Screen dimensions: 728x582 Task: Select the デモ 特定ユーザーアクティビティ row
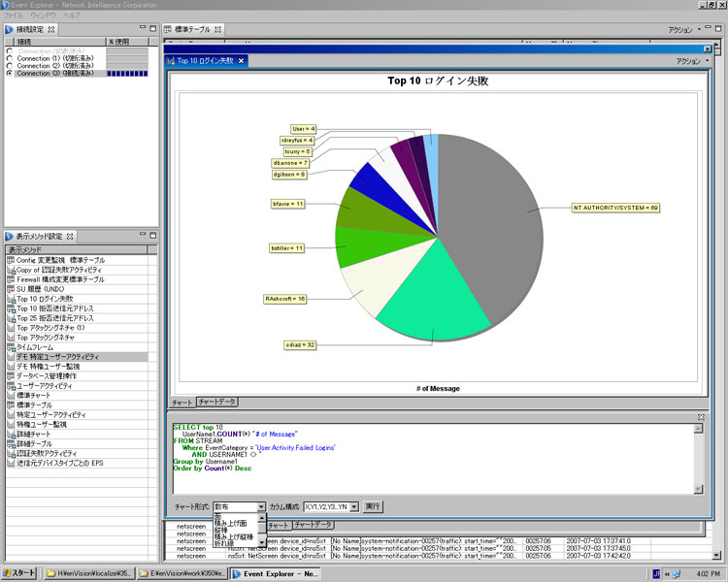(77, 357)
